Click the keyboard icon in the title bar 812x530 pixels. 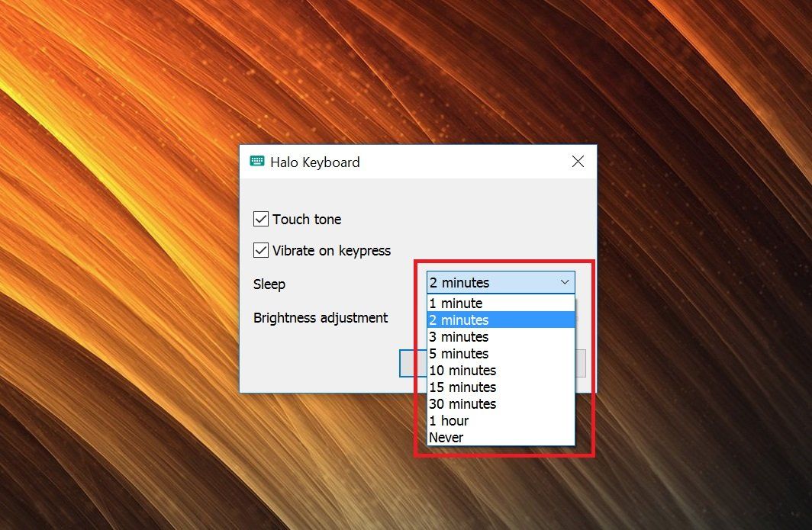(256, 162)
